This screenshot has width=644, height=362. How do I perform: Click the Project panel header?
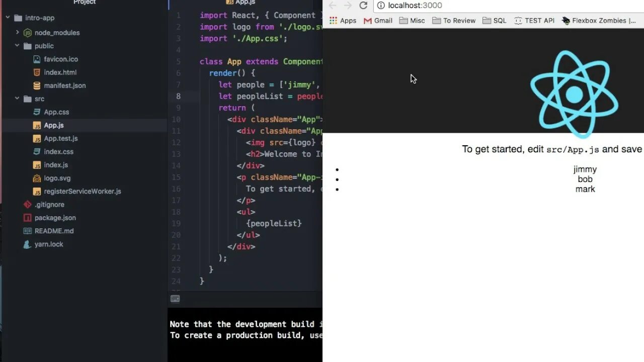pyautogui.click(x=85, y=3)
